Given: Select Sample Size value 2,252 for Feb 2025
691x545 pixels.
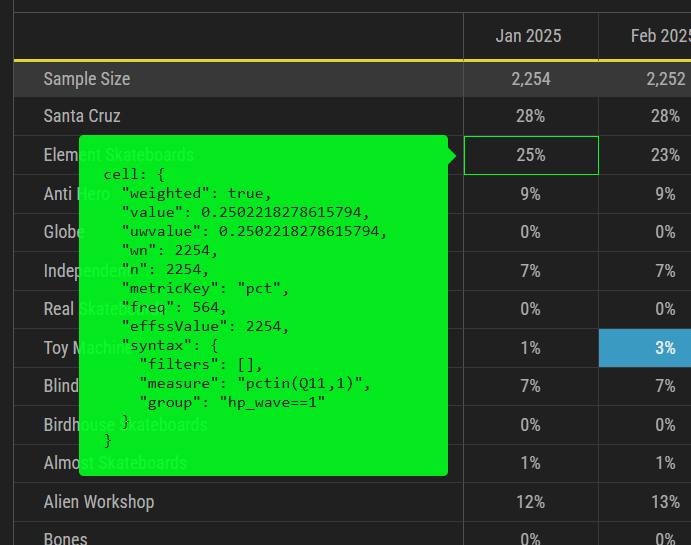Looking at the screenshot, I should [x=665, y=79].
